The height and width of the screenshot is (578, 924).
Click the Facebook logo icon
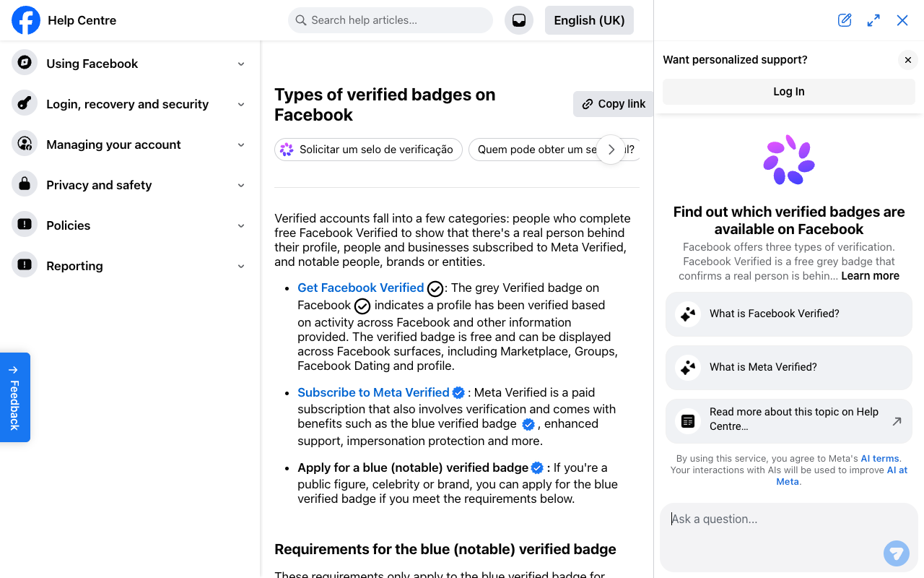pyautogui.click(x=26, y=20)
